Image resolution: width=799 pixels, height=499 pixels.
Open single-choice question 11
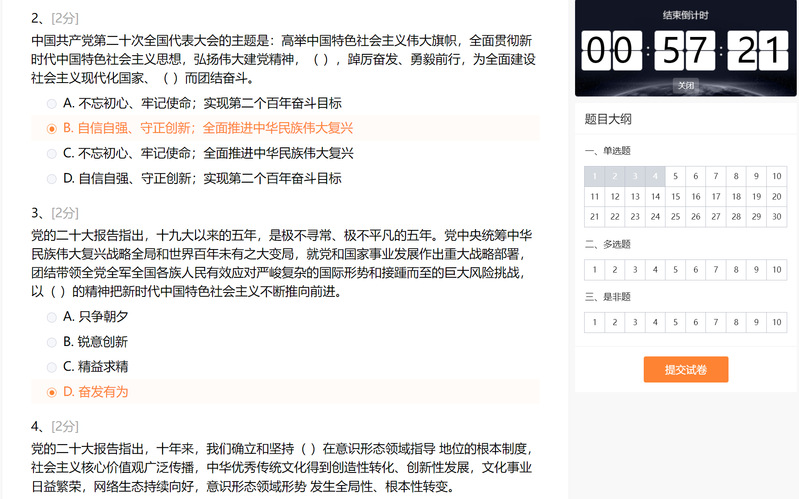[x=595, y=197]
